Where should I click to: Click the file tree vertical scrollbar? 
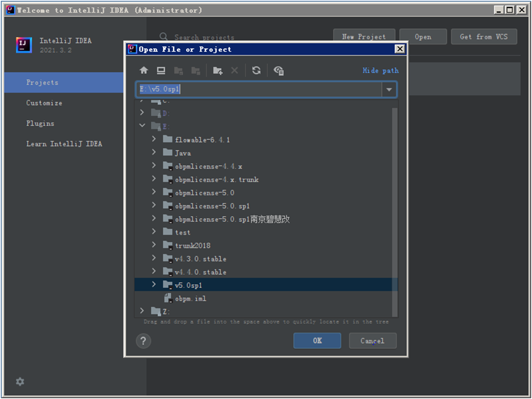394,212
